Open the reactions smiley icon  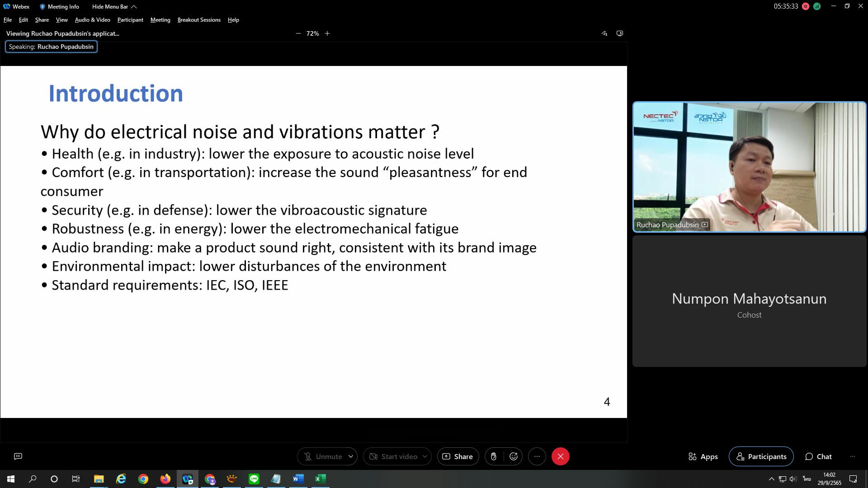(x=514, y=456)
